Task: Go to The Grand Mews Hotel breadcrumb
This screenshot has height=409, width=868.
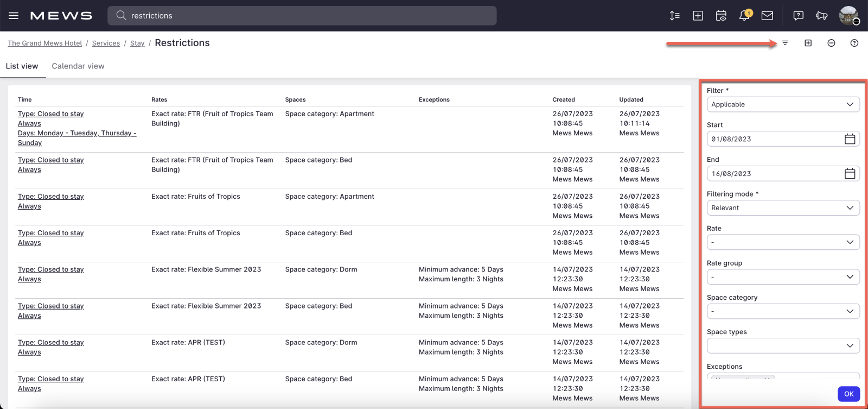Action: 45,43
